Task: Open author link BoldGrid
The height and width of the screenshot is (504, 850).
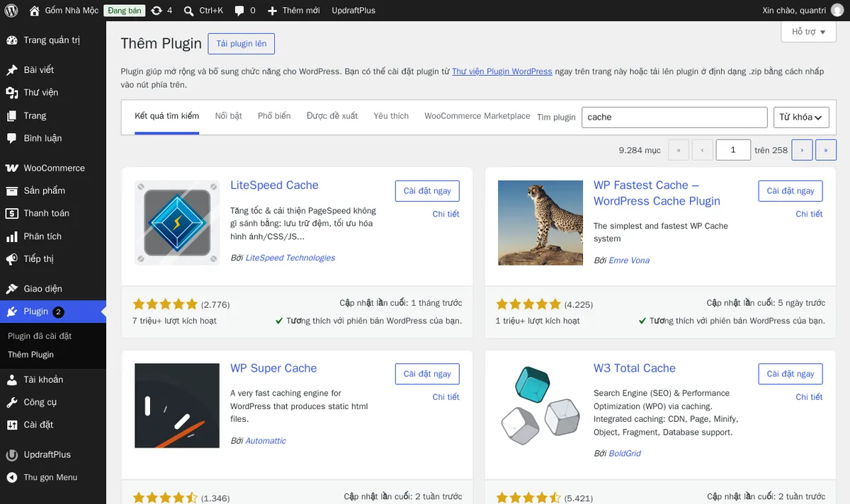Action: click(625, 454)
